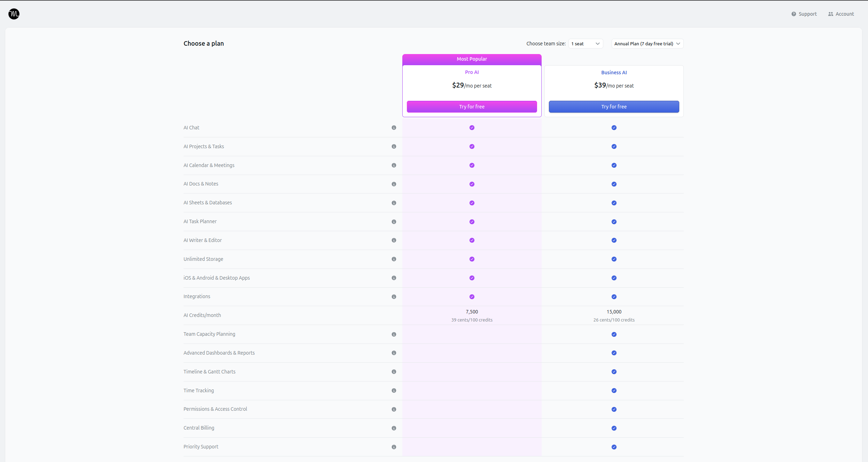Click the Most Popular banner
This screenshot has height=462, width=868.
pos(472,59)
